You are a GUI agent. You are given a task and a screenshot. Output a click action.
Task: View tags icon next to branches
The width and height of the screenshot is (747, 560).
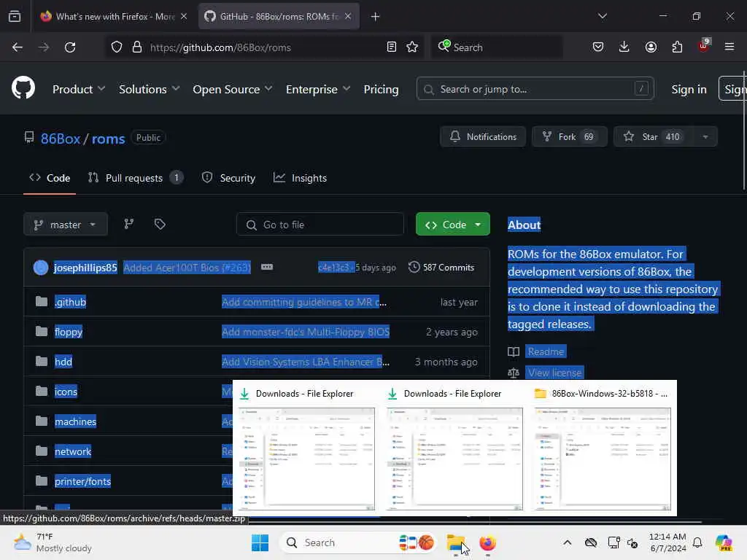point(160,225)
